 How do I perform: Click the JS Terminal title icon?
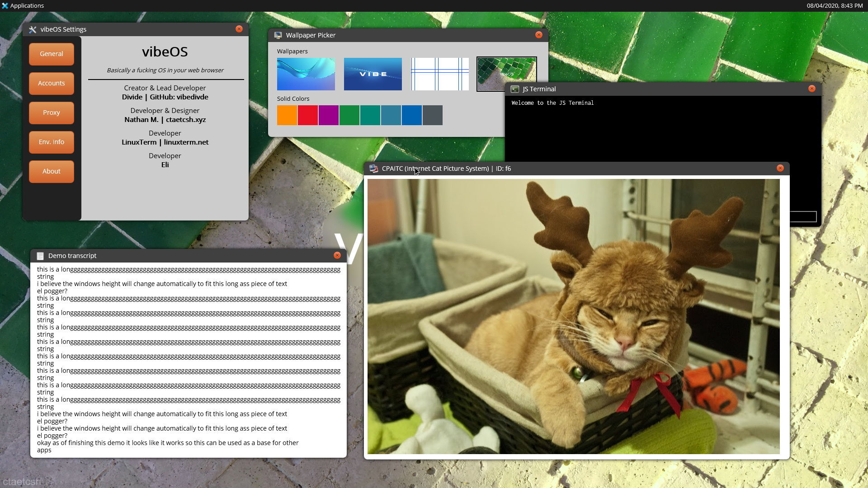pos(514,89)
